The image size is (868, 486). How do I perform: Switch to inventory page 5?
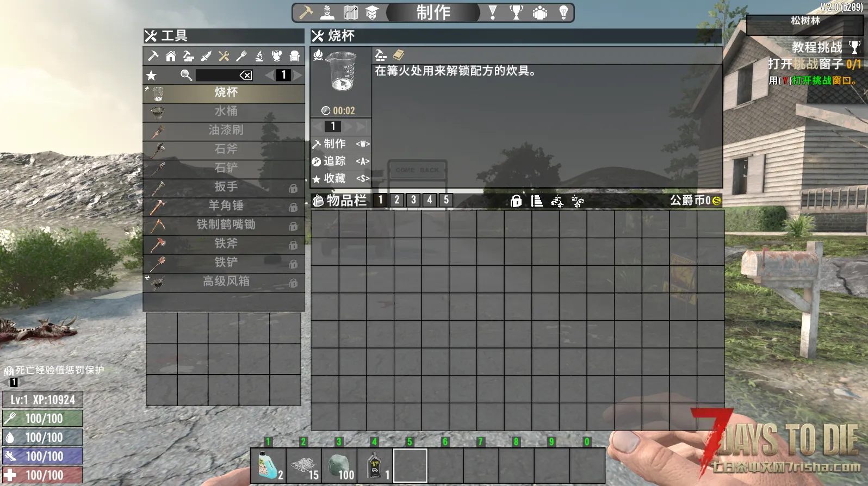click(446, 200)
